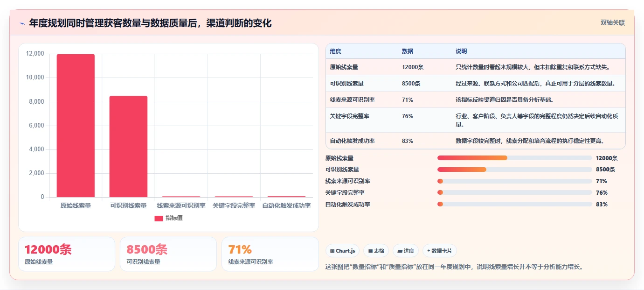Select the 数据卡片 chip
The height and width of the screenshot is (290, 644).
tap(440, 251)
